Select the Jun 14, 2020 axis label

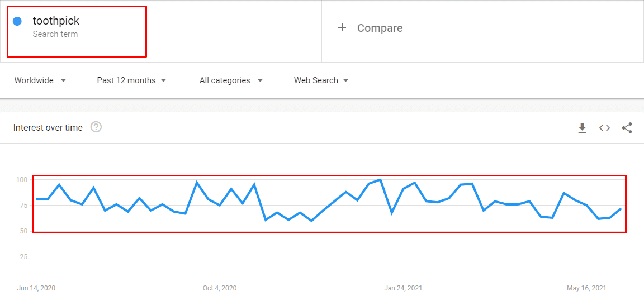tap(36, 288)
